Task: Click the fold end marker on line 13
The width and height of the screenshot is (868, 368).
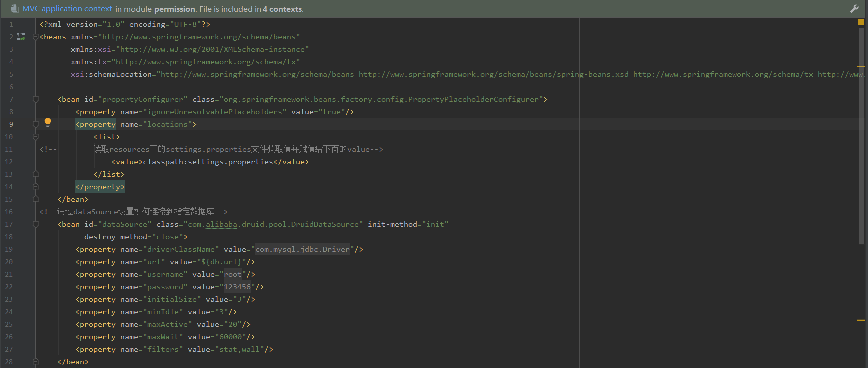Action: (x=35, y=174)
